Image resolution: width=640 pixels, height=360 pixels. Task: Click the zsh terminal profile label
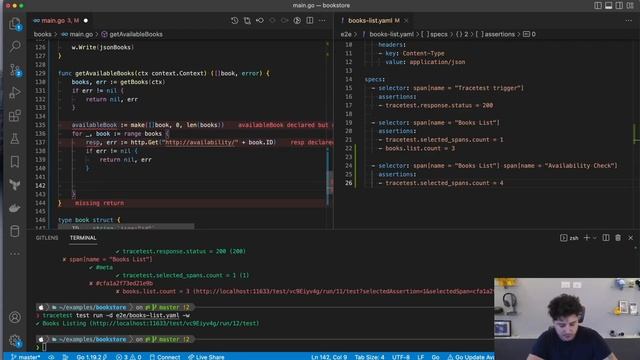(569, 238)
